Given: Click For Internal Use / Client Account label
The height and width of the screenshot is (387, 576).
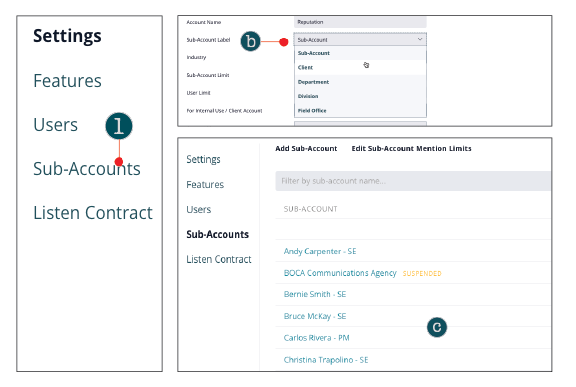Looking at the screenshot, I should 224,111.
